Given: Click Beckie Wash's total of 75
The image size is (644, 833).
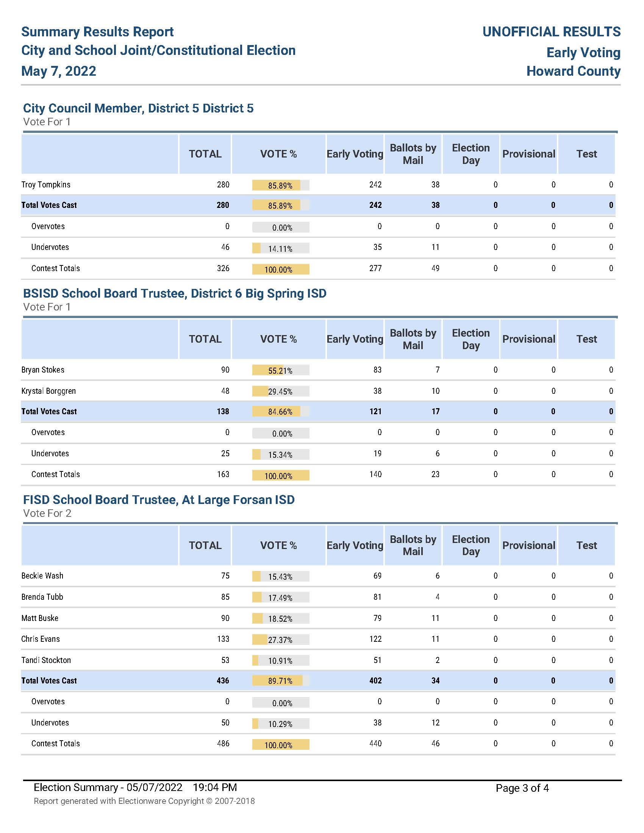Looking at the screenshot, I should 225,576.
